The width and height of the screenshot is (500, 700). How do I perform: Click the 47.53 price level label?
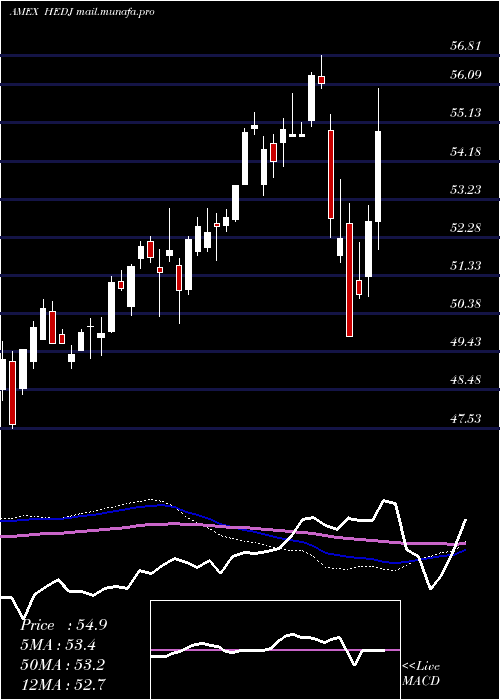point(465,419)
